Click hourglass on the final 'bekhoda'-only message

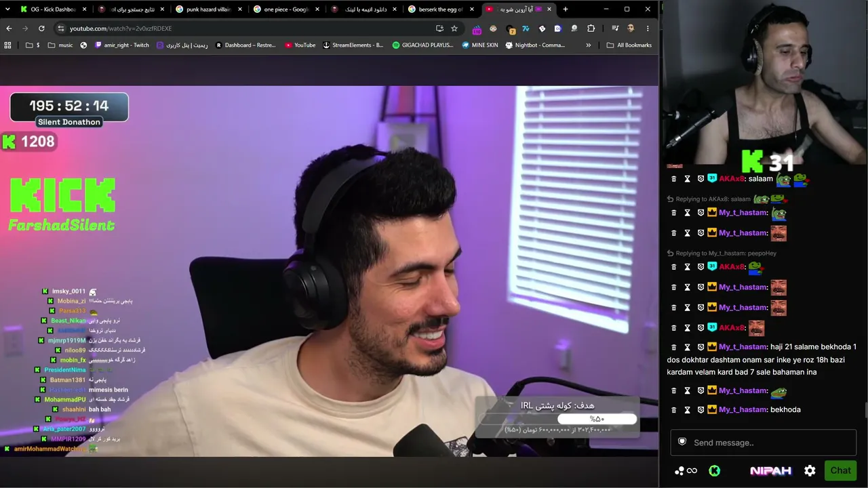click(x=687, y=410)
